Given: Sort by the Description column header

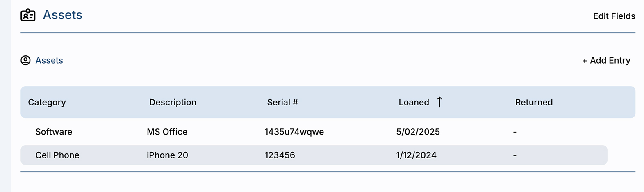Looking at the screenshot, I should (173, 102).
